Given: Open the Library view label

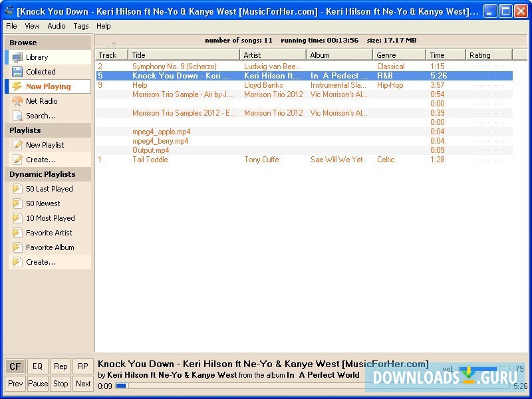Looking at the screenshot, I should [x=37, y=57].
